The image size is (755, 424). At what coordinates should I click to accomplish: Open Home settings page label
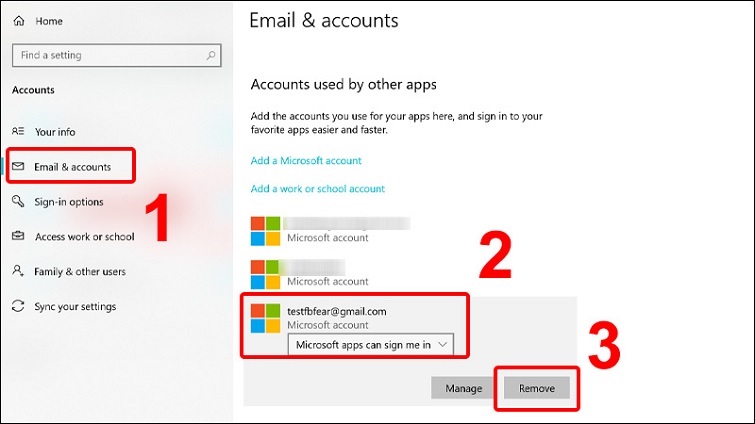(49, 21)
